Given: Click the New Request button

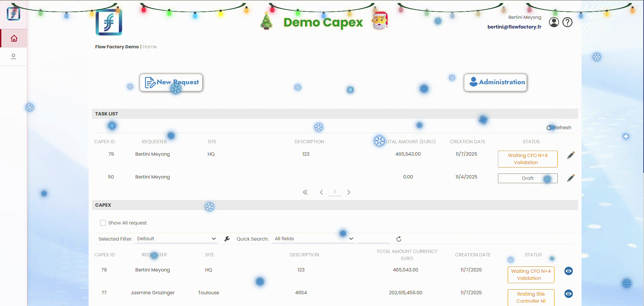Looking at the screenshot, I should [171, 83].
